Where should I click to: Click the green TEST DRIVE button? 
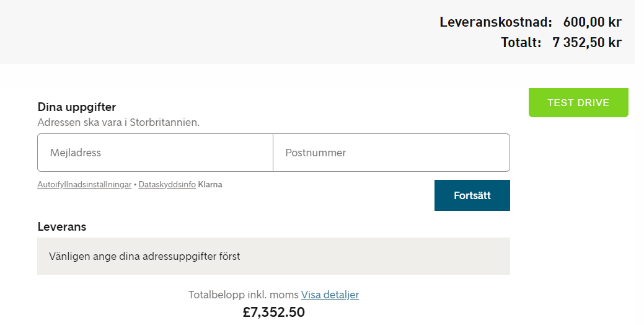point(578,103)
